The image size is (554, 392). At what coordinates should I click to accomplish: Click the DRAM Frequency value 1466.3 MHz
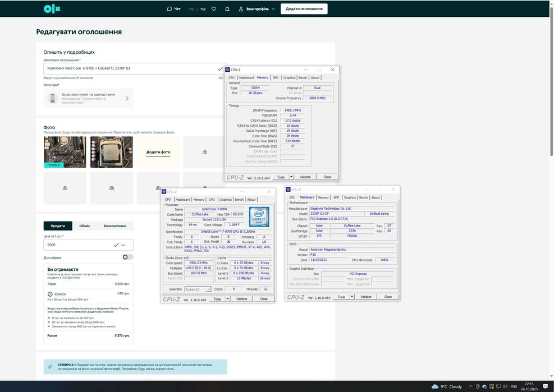pos(292,110)
